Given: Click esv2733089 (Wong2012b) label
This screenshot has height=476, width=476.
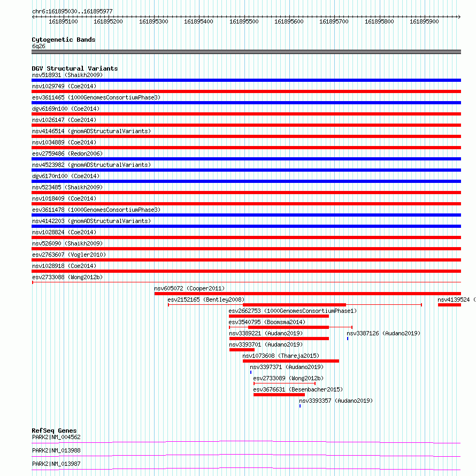Looking at the screenshot, I should tap(288, 378).
